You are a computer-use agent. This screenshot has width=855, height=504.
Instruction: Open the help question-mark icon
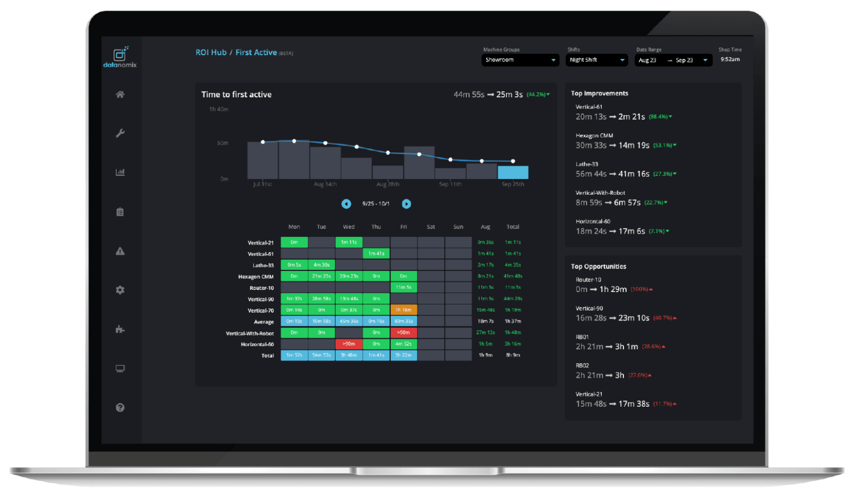pyautogui.click(x=120, y=407)
